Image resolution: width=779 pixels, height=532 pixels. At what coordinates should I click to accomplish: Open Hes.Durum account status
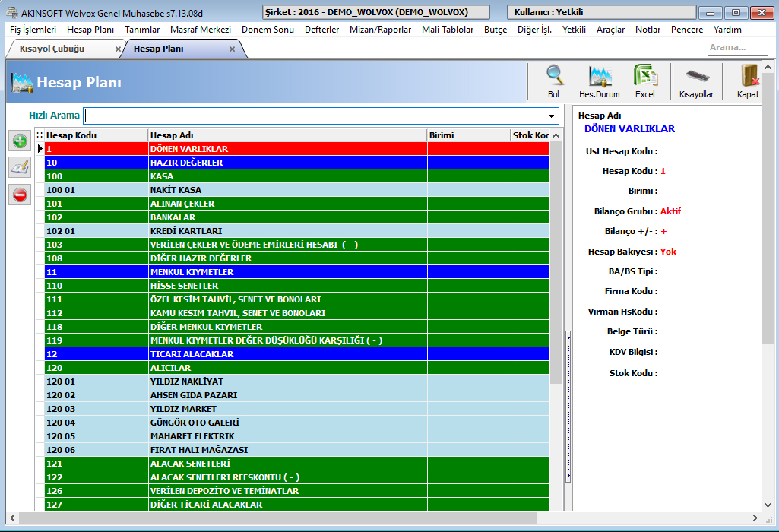[x=599, y=81]
